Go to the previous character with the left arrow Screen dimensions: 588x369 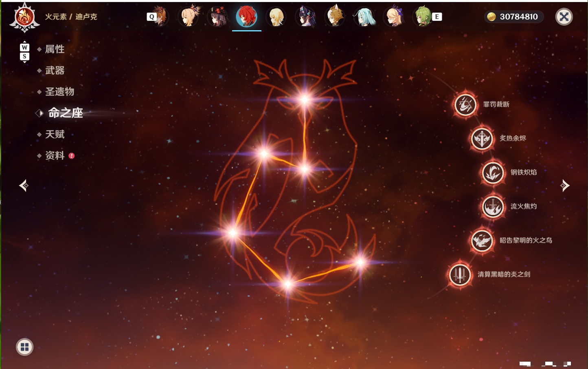(24, 186)
